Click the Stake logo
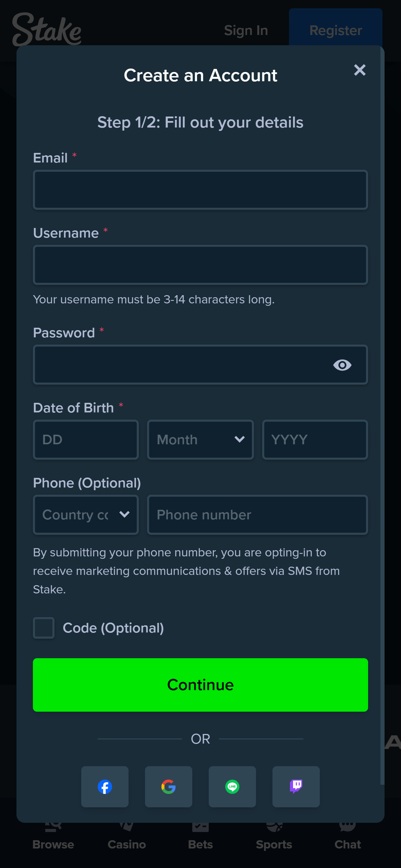401x868 pixels. 47,29
